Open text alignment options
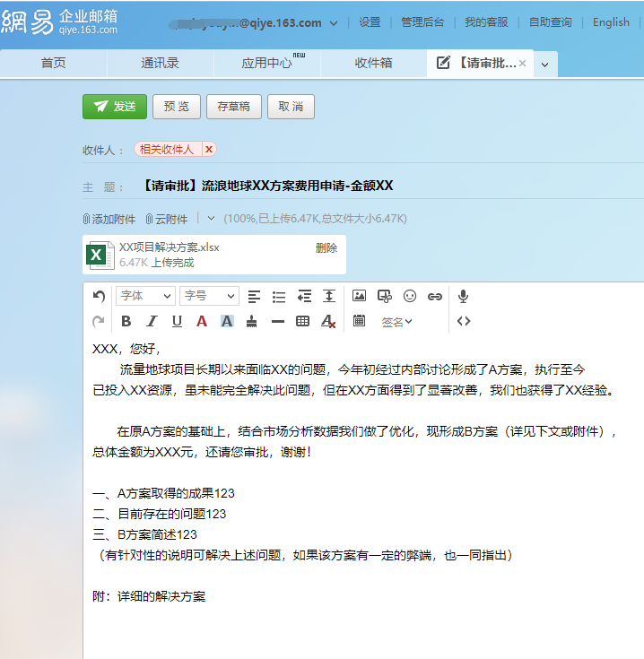Image resolution: width=644 pixels, height=659 pixels. coord(254,297)
